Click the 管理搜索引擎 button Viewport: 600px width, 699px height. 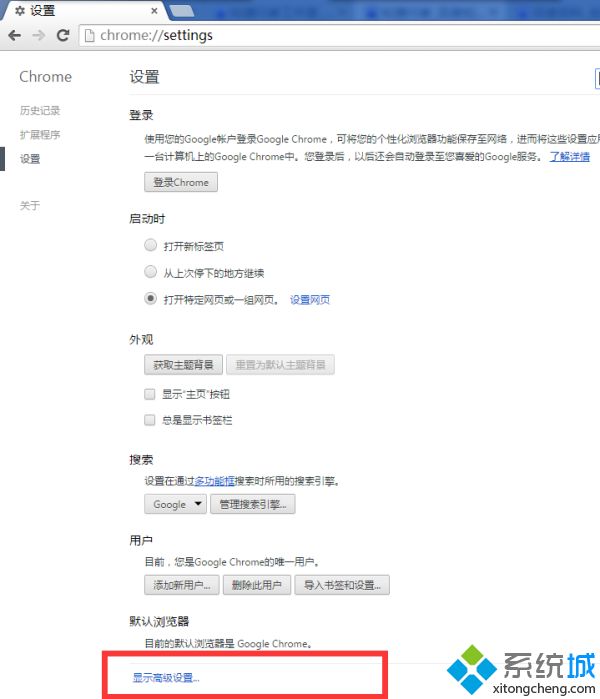[x=253, y=504]
